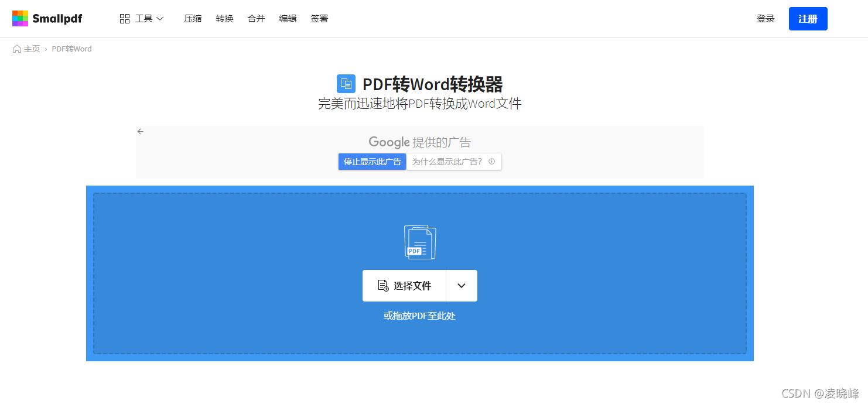Click the PDF转Word breadcrumb text
The image size is (868, 404).
click(71, 49)
